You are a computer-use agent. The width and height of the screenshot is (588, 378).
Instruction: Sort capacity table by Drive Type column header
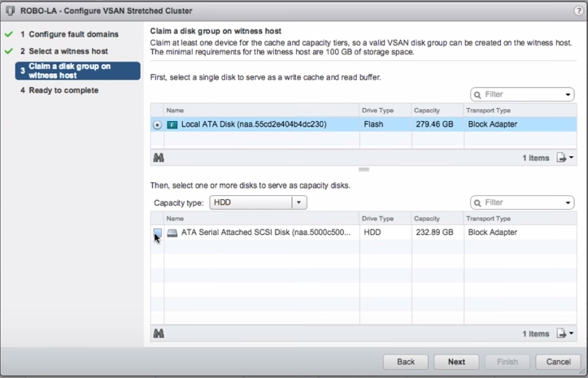(x=385, y=218)
